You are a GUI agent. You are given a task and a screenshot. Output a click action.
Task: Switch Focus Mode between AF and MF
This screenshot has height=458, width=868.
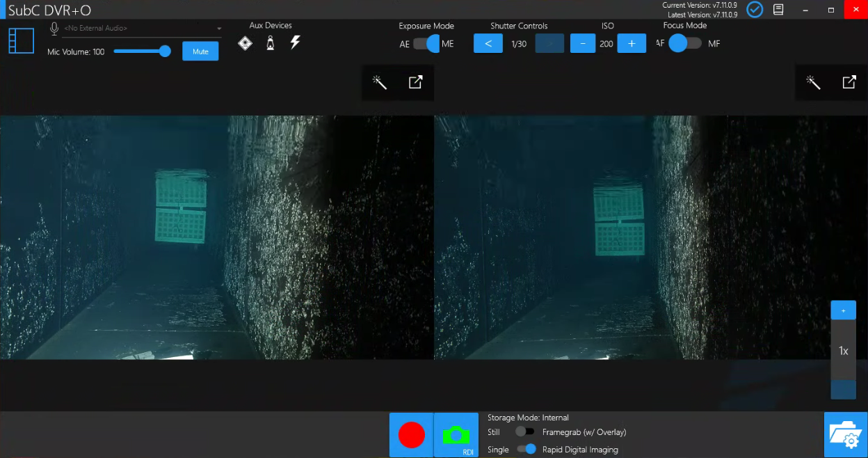(x=685, y=43)
